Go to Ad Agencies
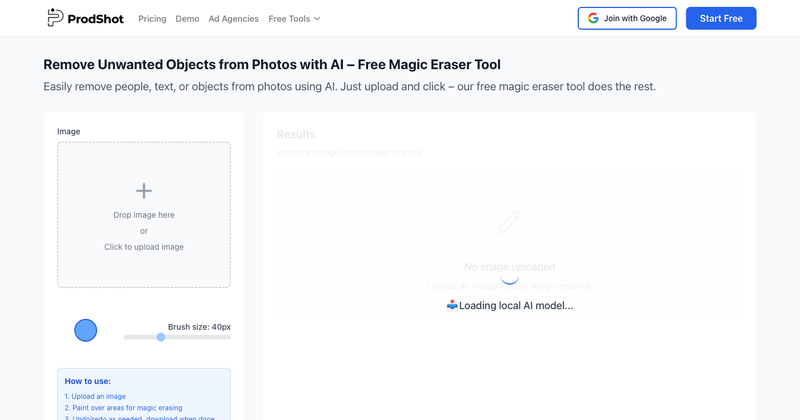Image resolution: width=800 pixels, height=420 pixels. [x=234, y=19]
